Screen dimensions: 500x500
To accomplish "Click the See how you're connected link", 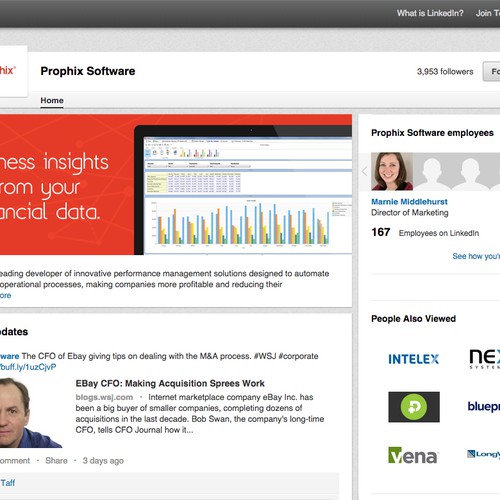I will (476, 256).
